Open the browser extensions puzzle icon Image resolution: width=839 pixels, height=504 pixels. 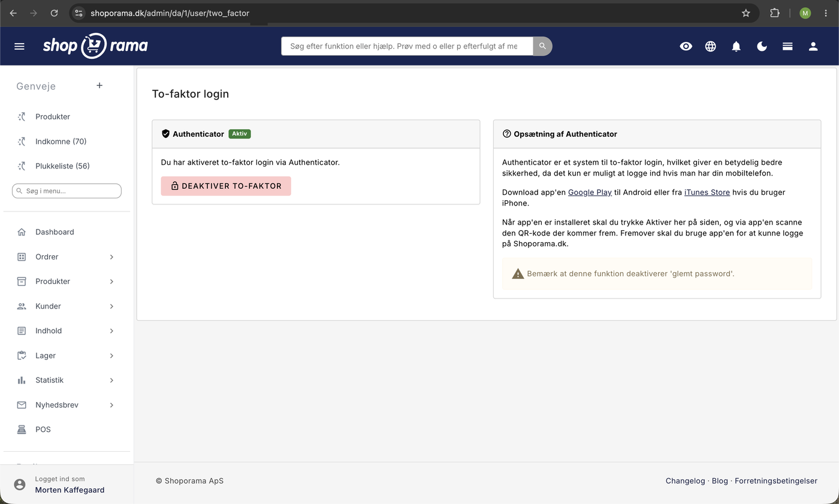click(x=775, y=13)
